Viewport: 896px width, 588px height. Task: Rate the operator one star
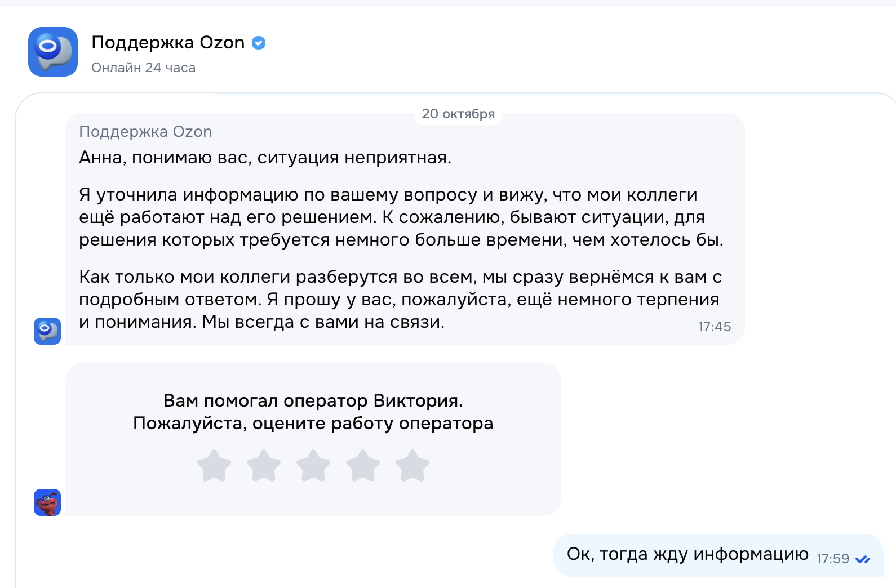(x=214, y=466)
